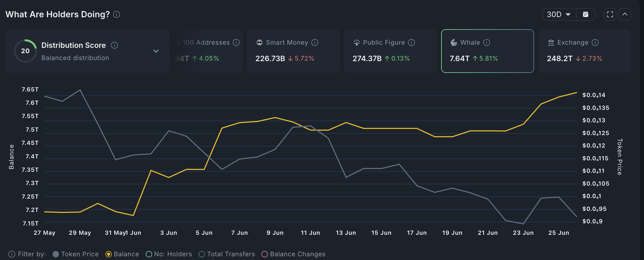The height and width of the screenshot is (260, 644).
Task: Click info icon beside Exchange label
Action: coord(595,43)
